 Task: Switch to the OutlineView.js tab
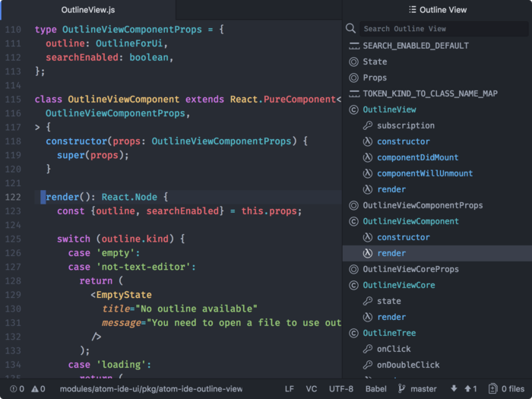88,10
